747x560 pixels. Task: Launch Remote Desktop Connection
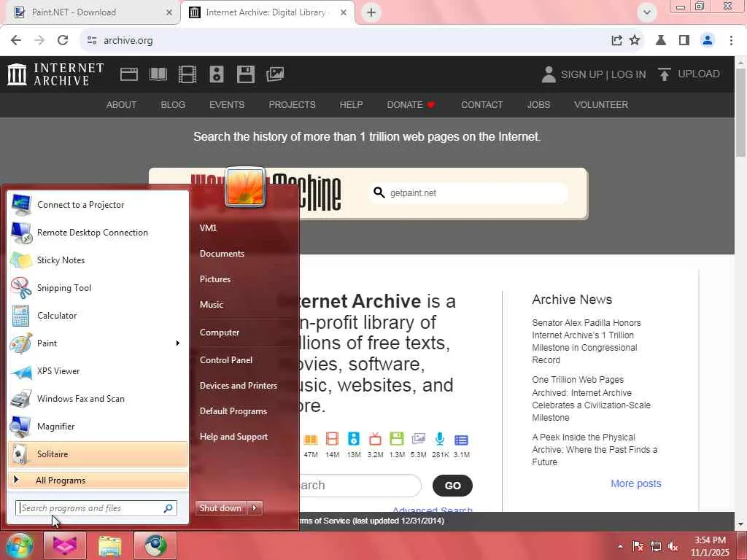(x=98, y=233)
